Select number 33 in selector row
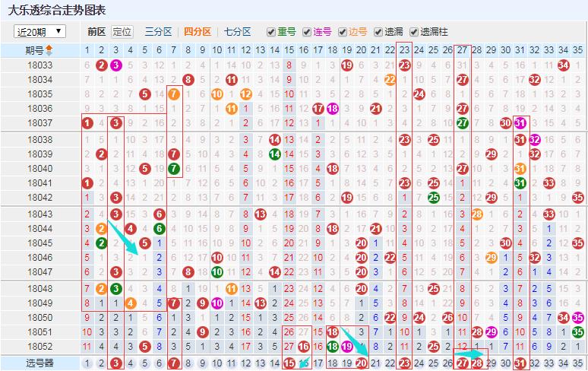Image resolution: width=588 pixels, height=371 pixels. click(x=549, y=363)
